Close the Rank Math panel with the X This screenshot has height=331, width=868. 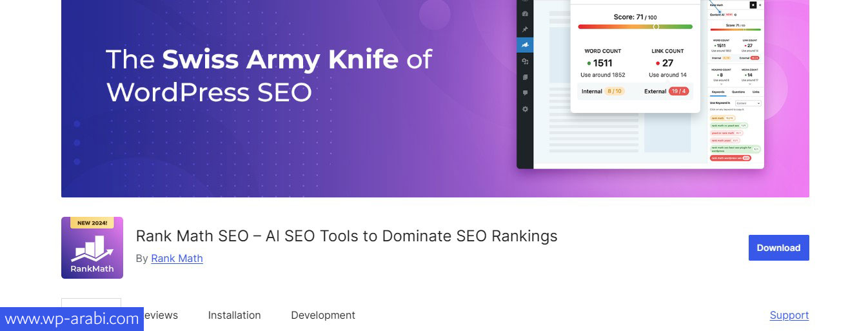click(x=760, y=5)
